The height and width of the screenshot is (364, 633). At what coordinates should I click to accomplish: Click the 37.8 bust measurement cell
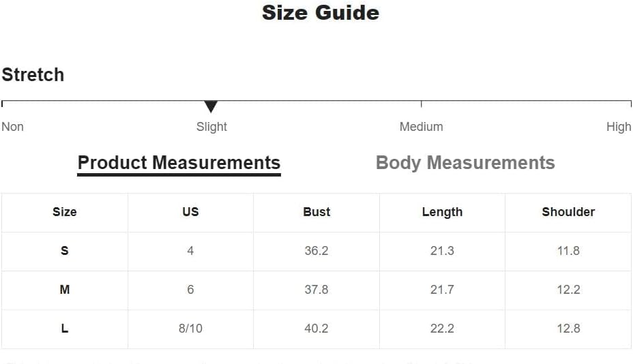(316, 290)
